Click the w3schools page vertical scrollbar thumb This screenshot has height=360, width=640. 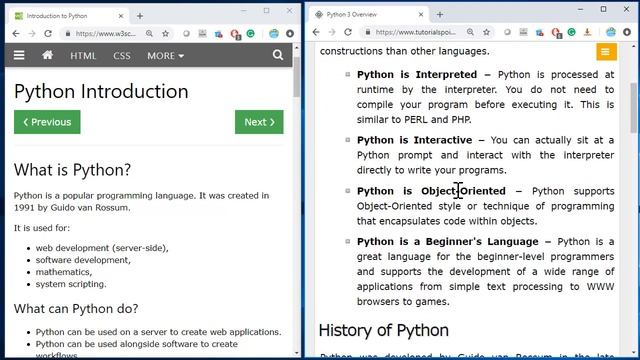point(297,77)
